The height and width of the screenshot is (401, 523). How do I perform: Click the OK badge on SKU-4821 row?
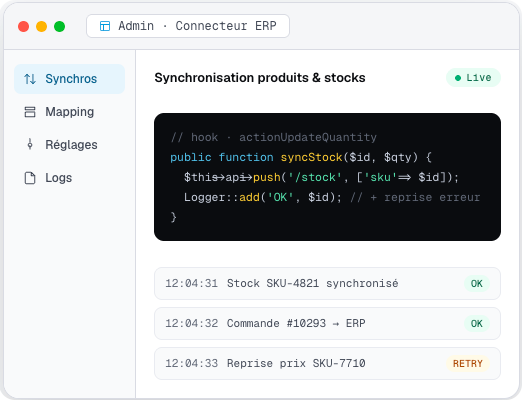point(477,284)
